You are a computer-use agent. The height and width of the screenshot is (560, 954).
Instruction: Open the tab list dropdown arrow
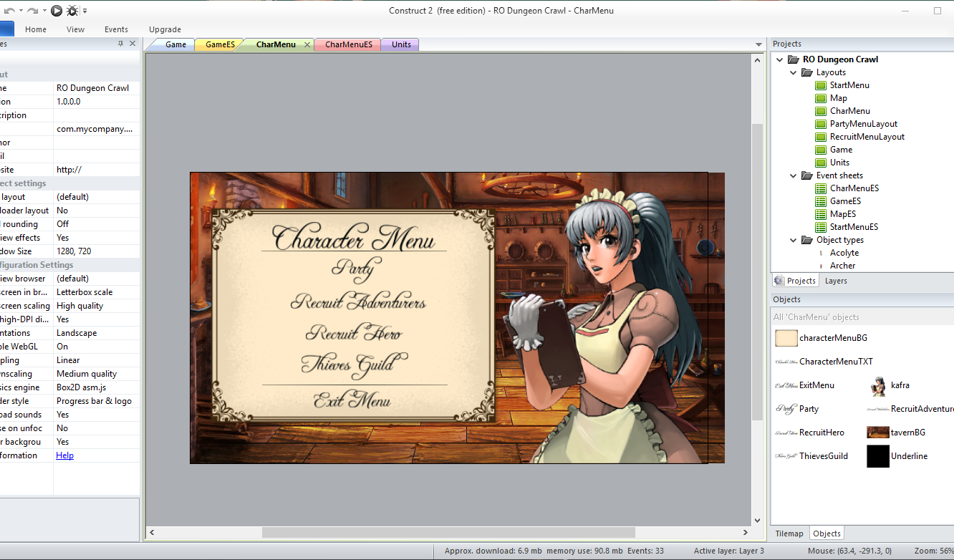[x=758, y=44]
